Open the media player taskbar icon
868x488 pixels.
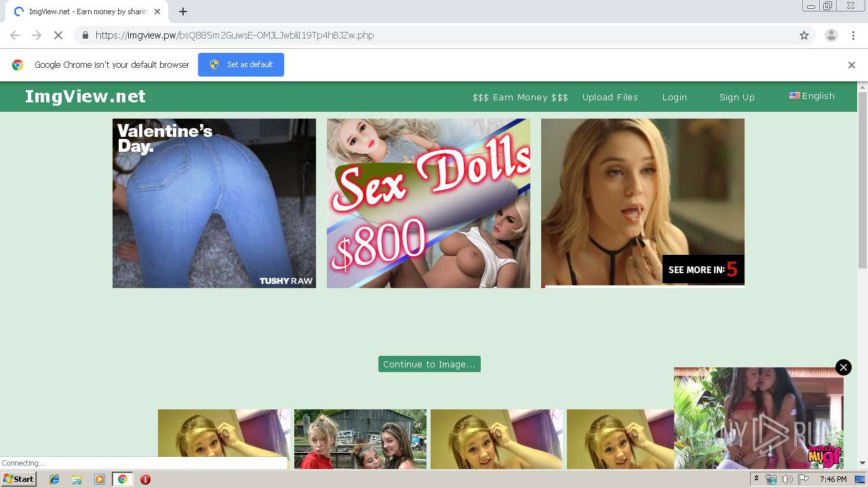pyautogui.click(x=100, y=479)
